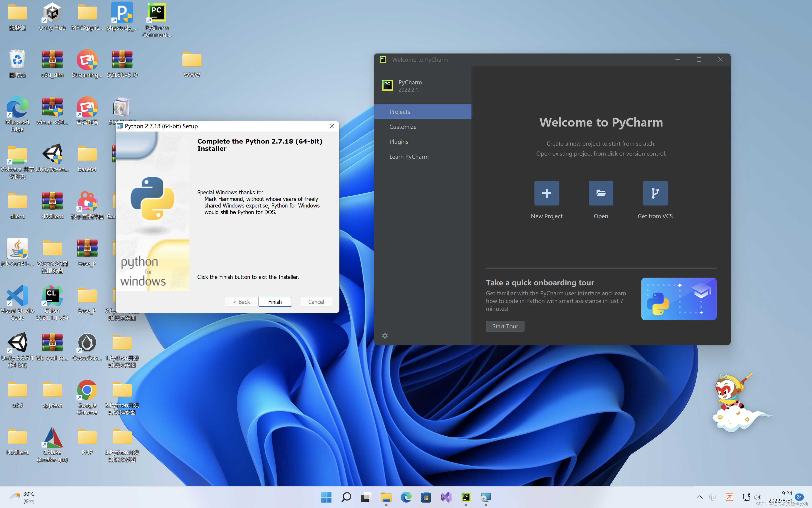
Task: Select winrar-x64 installer desktop icon
Action: [x=52, y=111]
